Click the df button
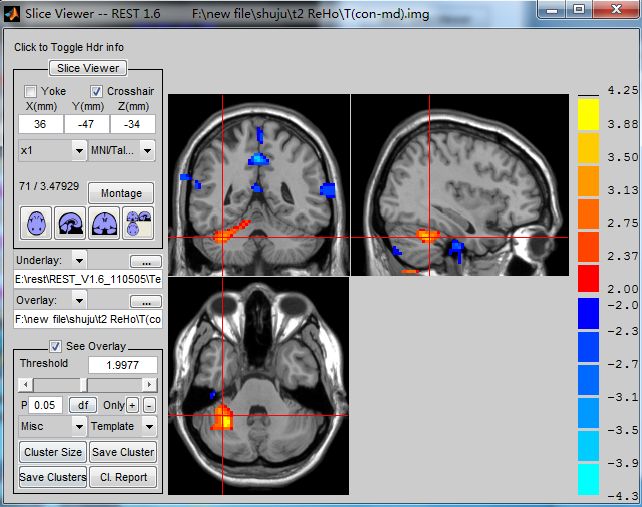The height and width of the screenshot is (507, 642). pos(83,405)
